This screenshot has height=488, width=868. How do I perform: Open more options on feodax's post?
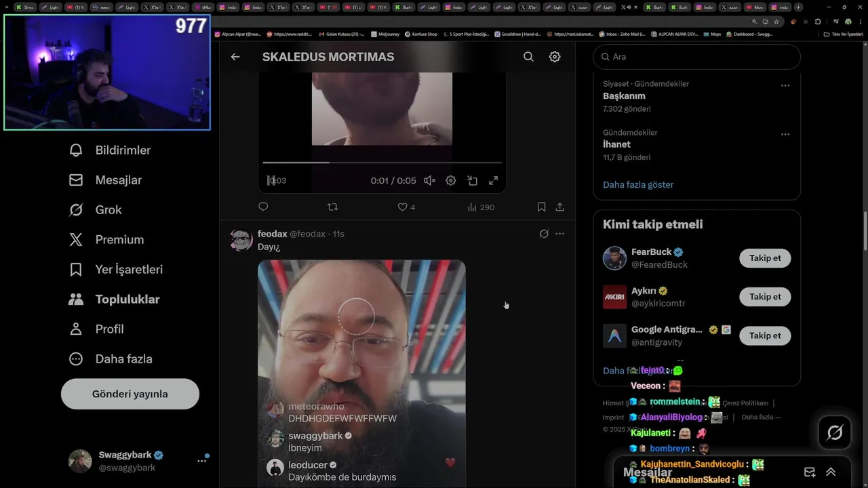click(x=559, y=234)
